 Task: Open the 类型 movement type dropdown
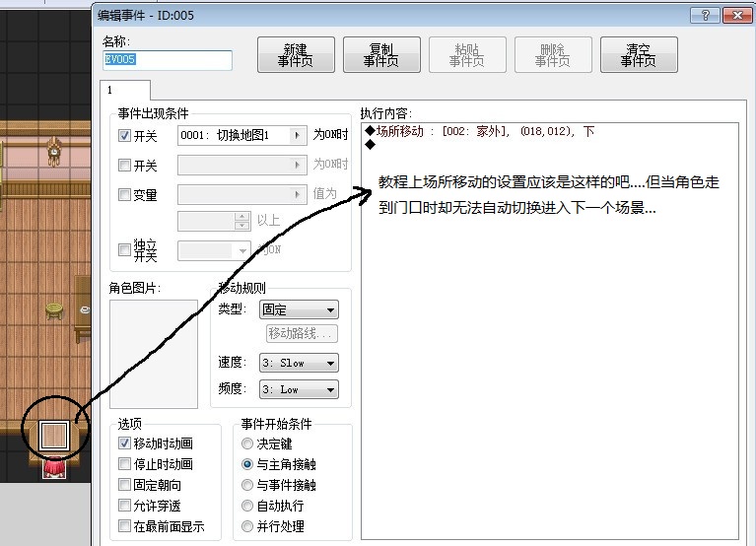[299, 309]
